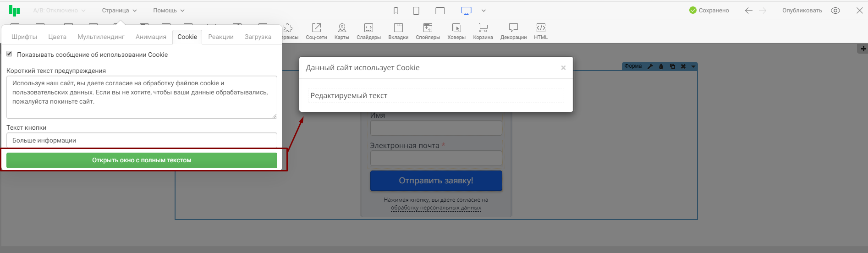868x253 pixels.
Task: Insert an HTML block
Action: click(x=541, y=32)
